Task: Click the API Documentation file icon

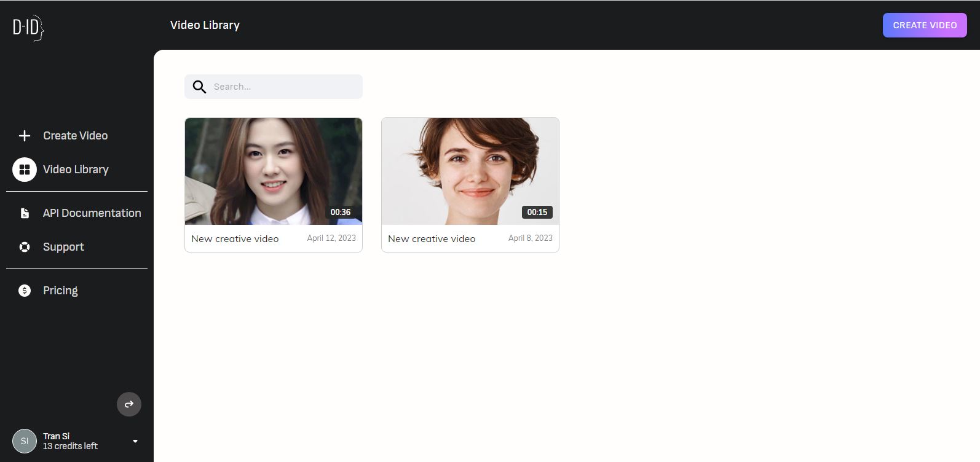Action: pyautogui.click(x=25, y=213)
